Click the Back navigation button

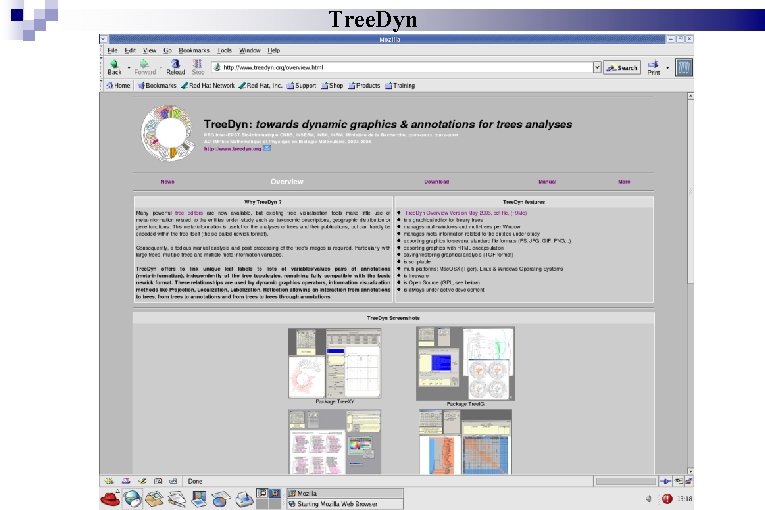[x=114, y=67]
